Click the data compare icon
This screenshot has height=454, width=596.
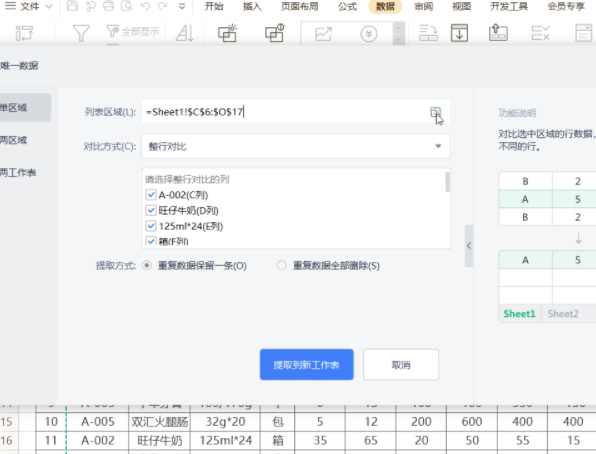click(x=275, y=33)
